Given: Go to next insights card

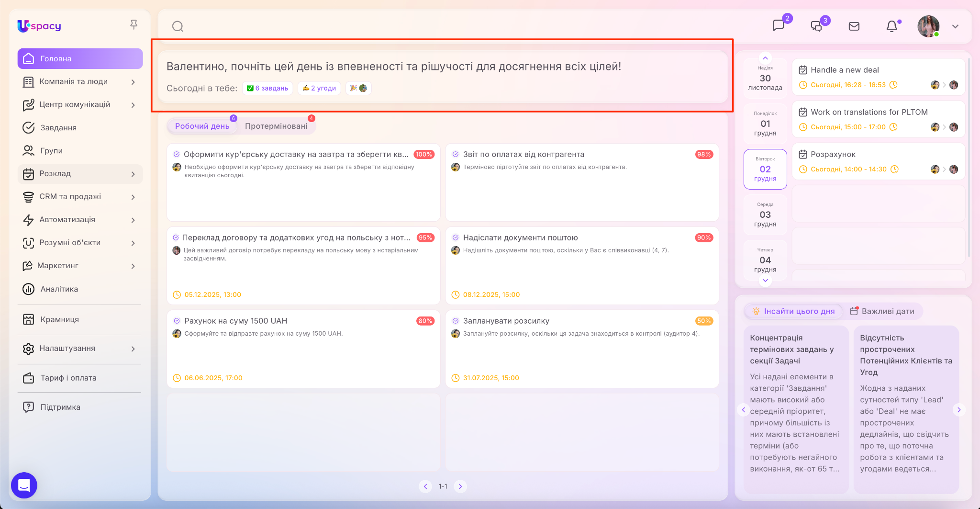Looking at the screenshot, I should click(x=958, y=409).
